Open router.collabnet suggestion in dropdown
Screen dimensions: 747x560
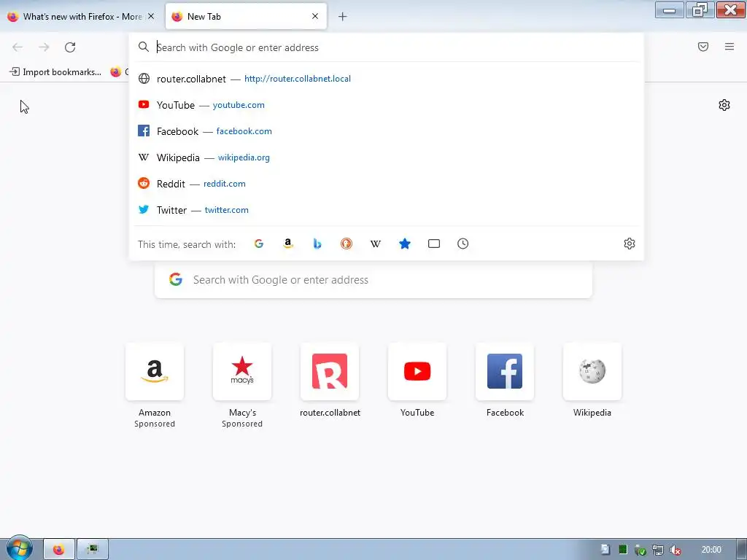coord(387,79)
